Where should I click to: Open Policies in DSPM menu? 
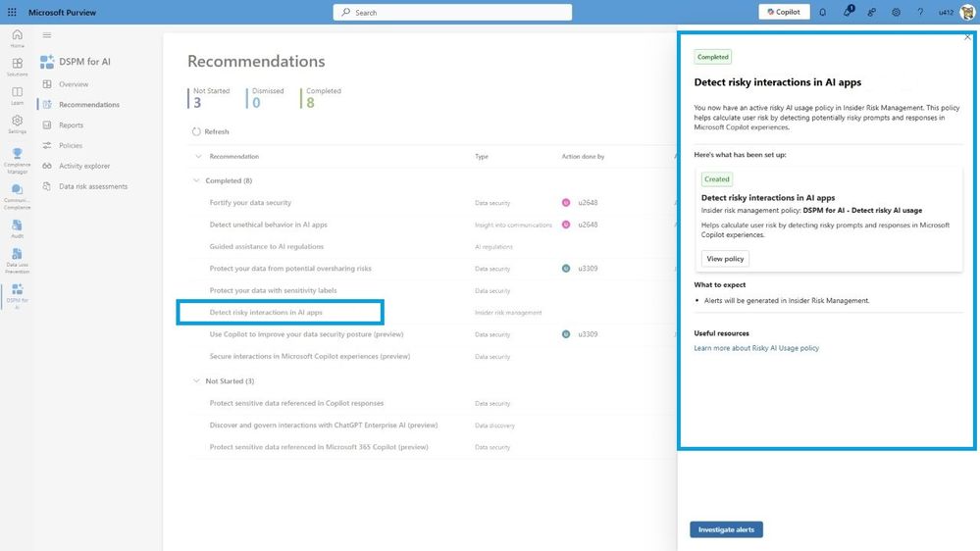coord(70,145)
